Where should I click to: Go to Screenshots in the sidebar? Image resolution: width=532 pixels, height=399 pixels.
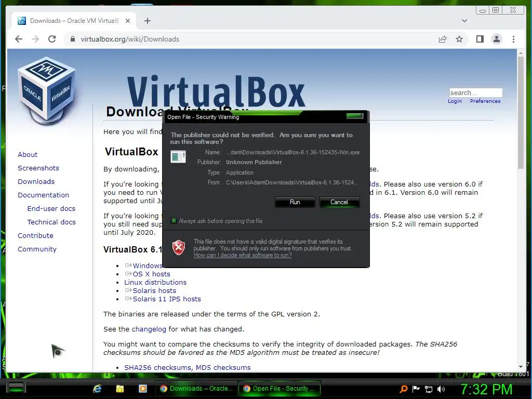(38, 168)
